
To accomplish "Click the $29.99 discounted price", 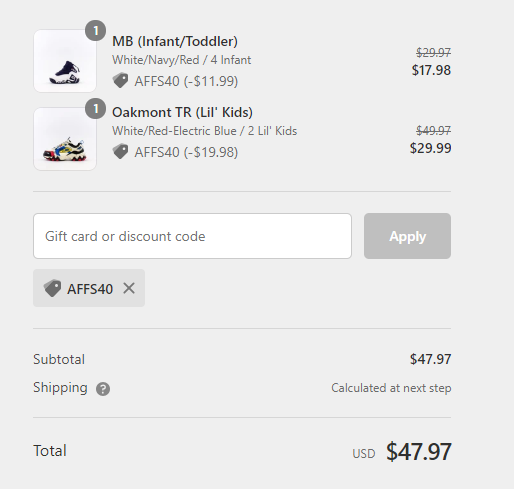I will point(430,148).
